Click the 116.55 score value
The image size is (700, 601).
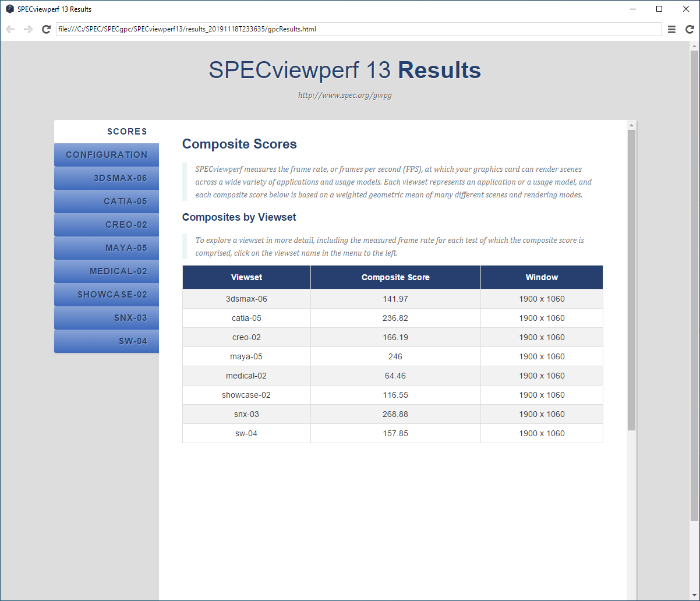point(396,395)
